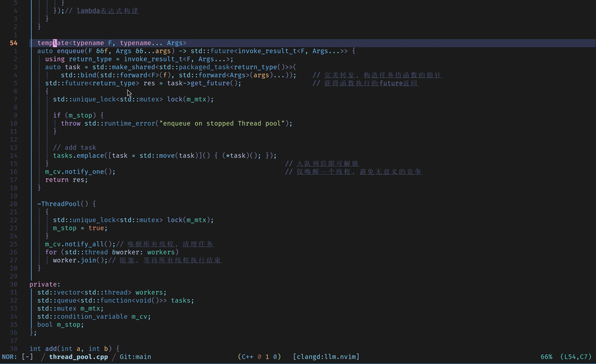The image size is (596, 364).
Task: Click the 66% scroll position indicator
Action: (x=546, y=357)
